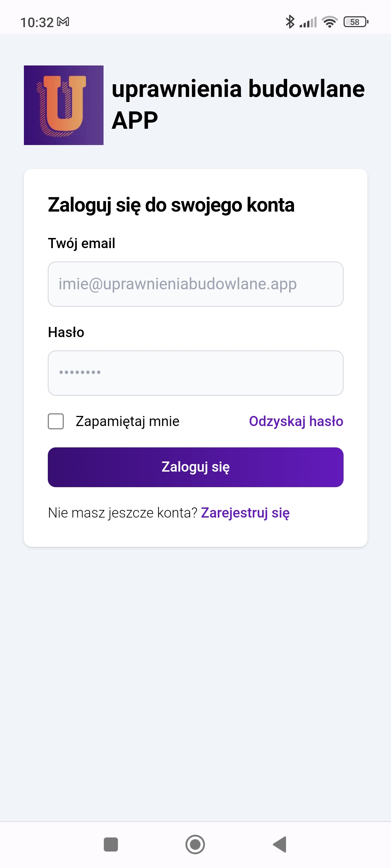This screenshot has width=391, height=868.
Task: Open the Zarejestruj się registration link
Action: 245,513
